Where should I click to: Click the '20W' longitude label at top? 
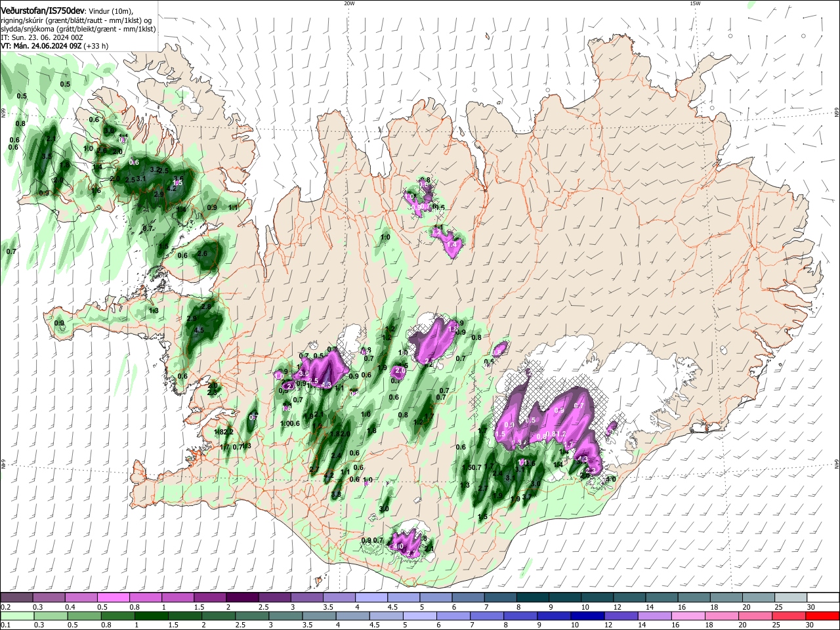pos(349,3)
